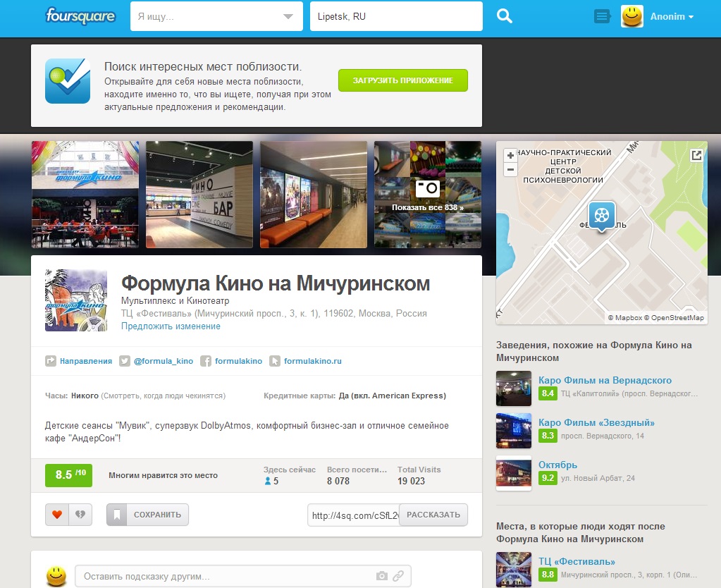Dislike the venue with broken heart icon
721x588 pixels.
tap(80, 515)
